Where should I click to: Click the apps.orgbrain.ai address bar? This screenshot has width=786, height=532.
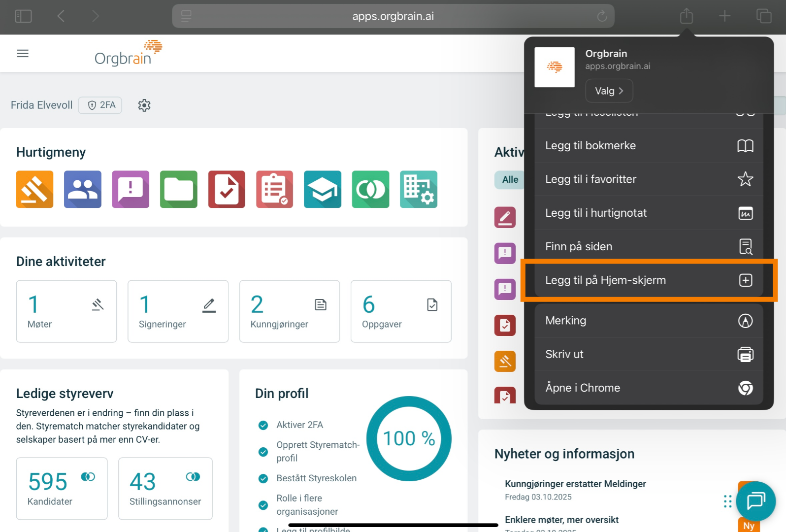[x=393, y=16]
